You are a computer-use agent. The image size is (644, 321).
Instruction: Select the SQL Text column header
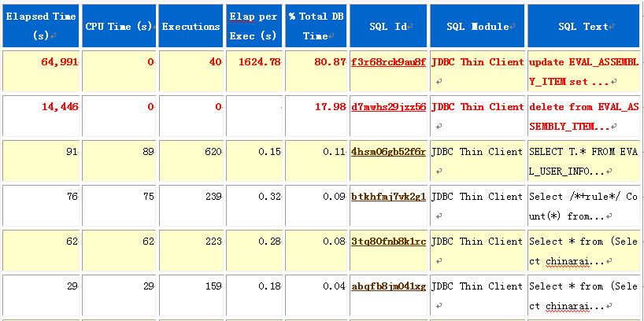pos(583,26)
